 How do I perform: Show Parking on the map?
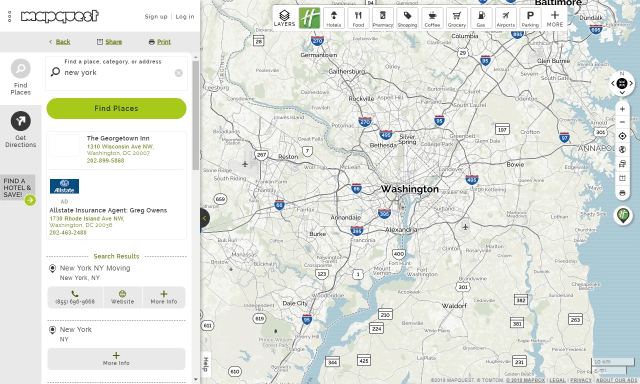530,18
